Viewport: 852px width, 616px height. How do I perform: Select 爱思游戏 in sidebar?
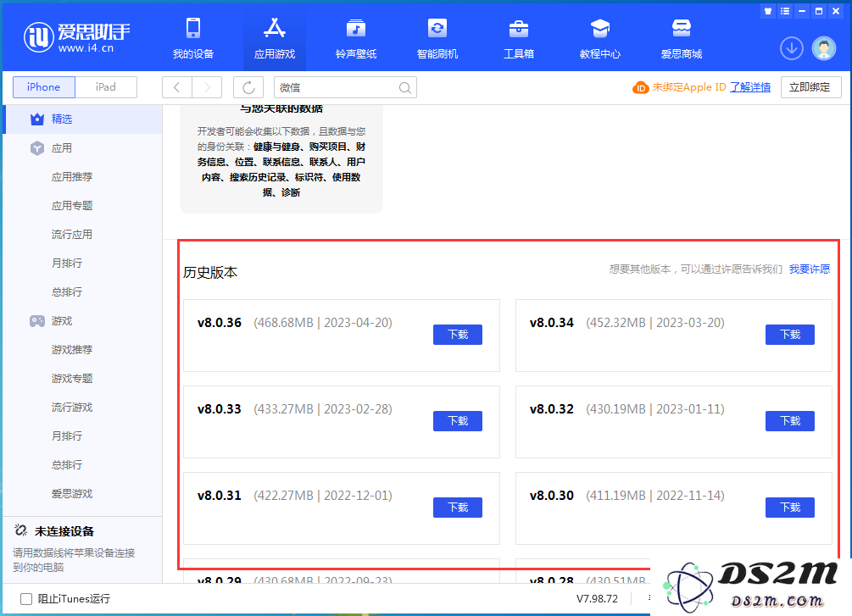72,494
